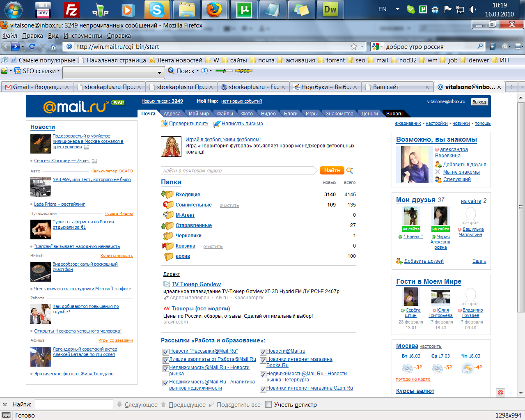Screen dimensions: 525x420
Task: Click the Выход logout button
Action: (479, 102)
